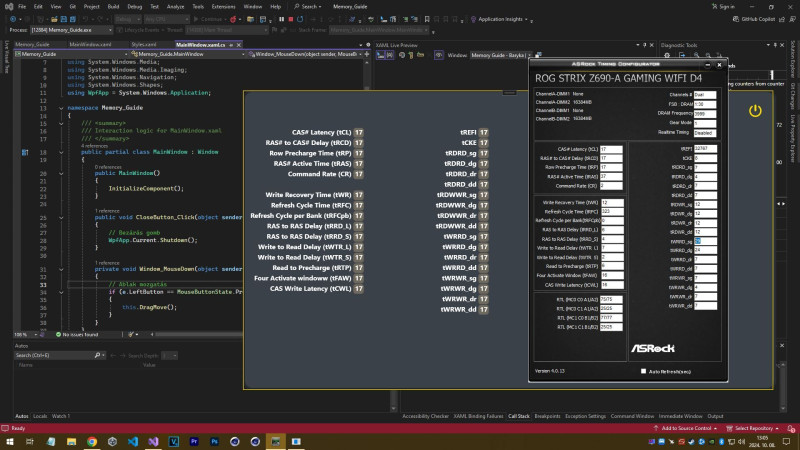Image resolution: width=800 pixels, height=450 pixels.
Task: Open Adobe Premiere Pro from the taskbar
Action: 194,441
